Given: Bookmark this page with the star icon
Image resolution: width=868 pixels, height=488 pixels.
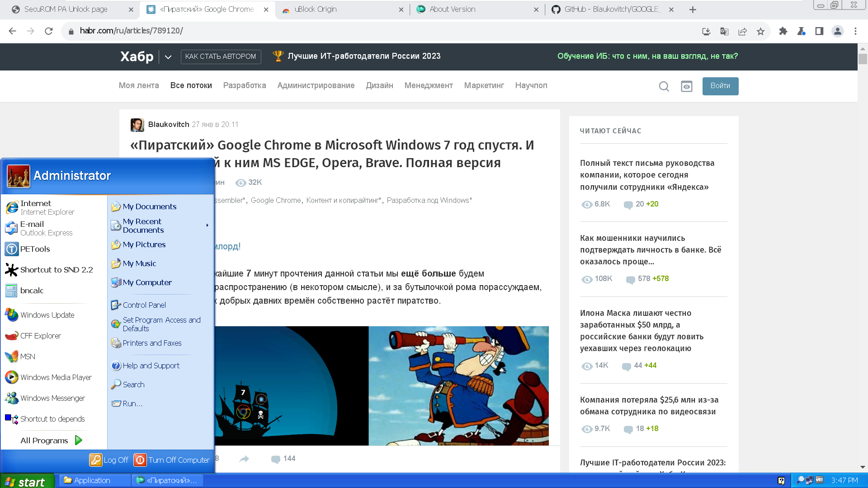Looking at the screenshot, I should pyautogui.click(x=760, y=31).
